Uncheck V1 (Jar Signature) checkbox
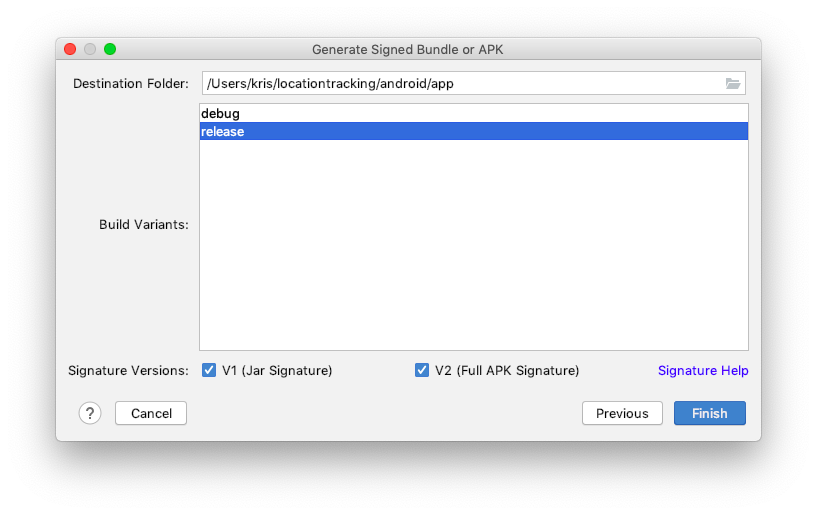Viewport: 817px width, 515px height. (209, 370)
